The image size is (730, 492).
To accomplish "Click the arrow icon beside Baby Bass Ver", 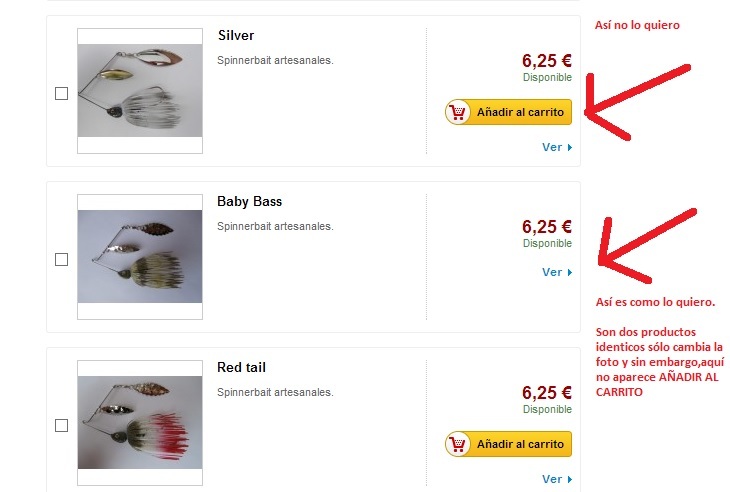I will 569,272.
